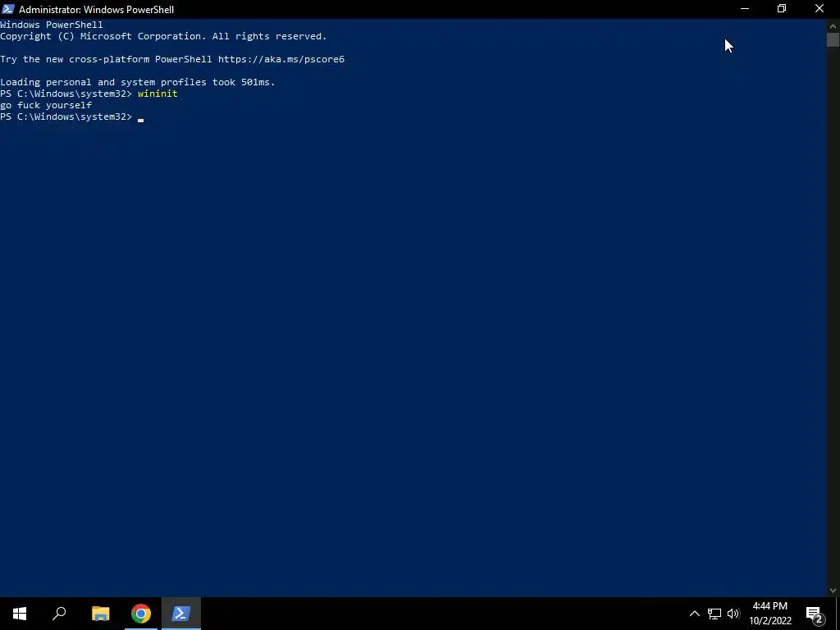Open taskbar search magnifier
This screenshot has height=630, width=840.
[59, 614]
